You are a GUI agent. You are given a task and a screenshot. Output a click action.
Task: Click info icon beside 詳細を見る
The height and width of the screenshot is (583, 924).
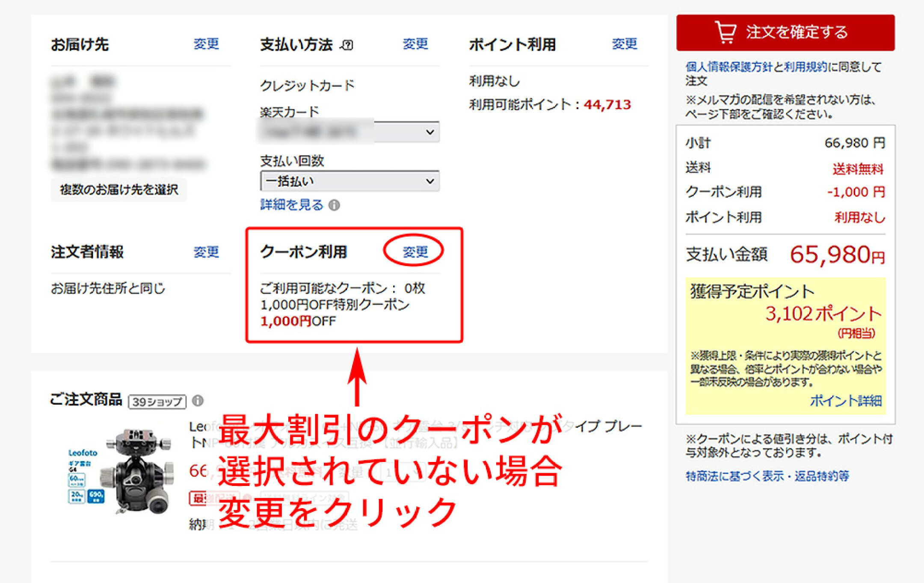335,205
